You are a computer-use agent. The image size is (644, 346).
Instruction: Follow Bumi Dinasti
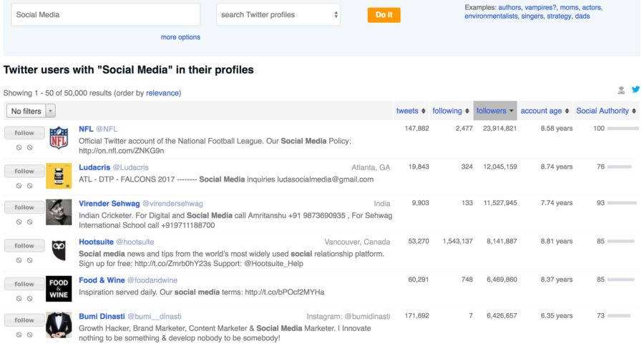coord(24,320)
